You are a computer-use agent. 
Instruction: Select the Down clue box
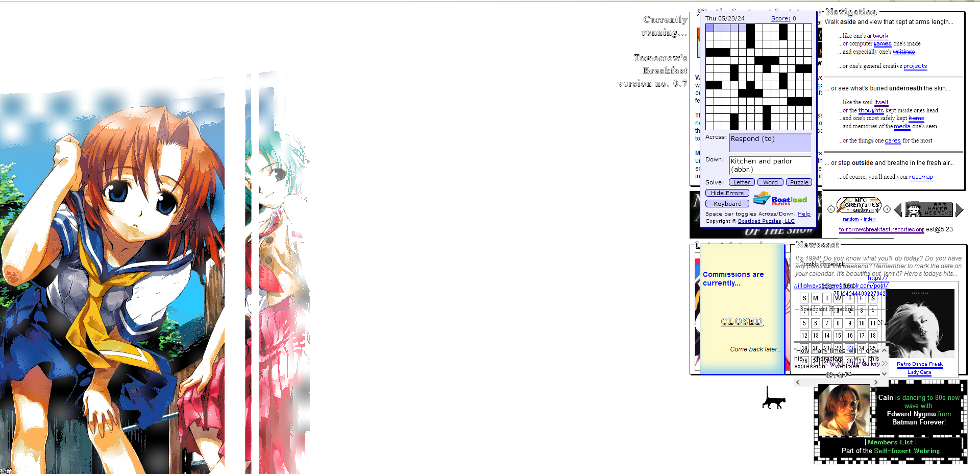pyautogui.click(x=770, y=165)
